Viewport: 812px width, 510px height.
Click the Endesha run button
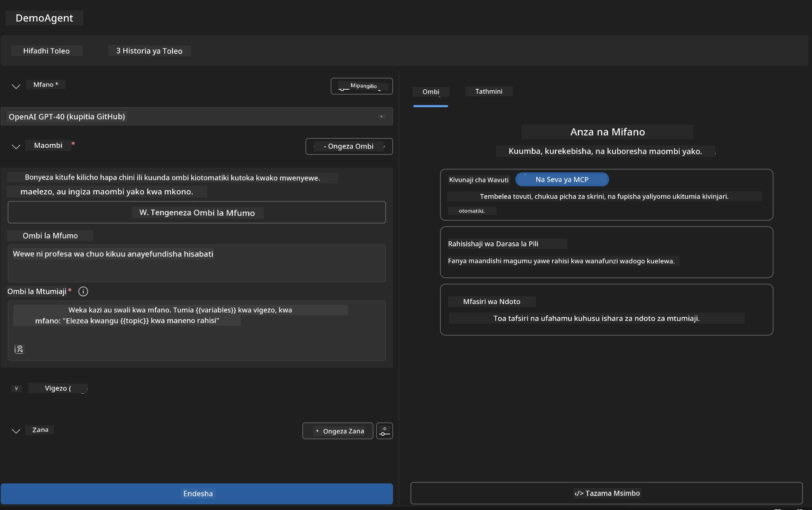197,494
